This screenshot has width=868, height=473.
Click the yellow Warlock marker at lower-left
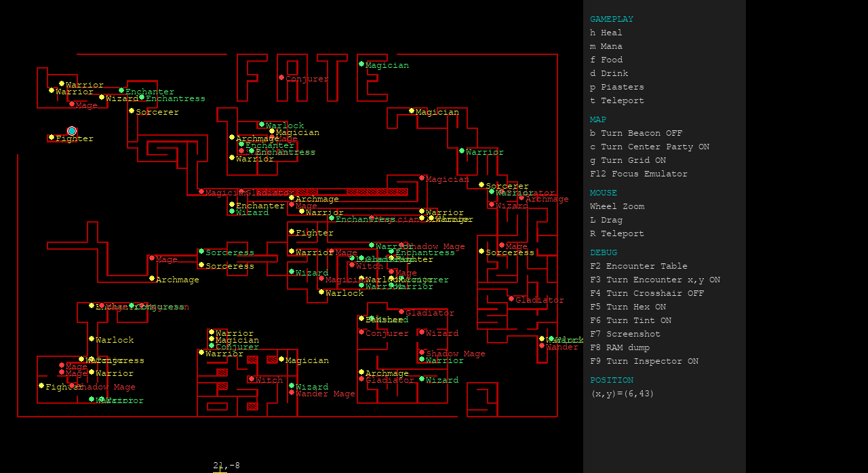click(92, 339)
